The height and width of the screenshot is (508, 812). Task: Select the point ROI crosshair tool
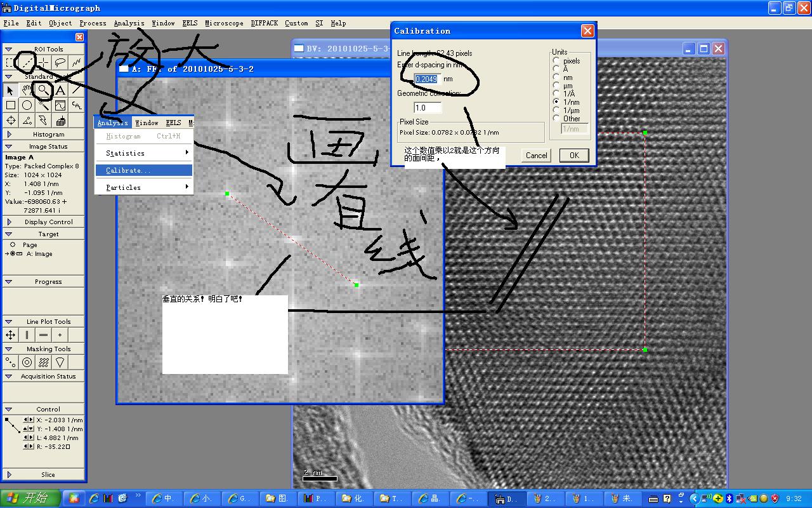coord(44,62)
